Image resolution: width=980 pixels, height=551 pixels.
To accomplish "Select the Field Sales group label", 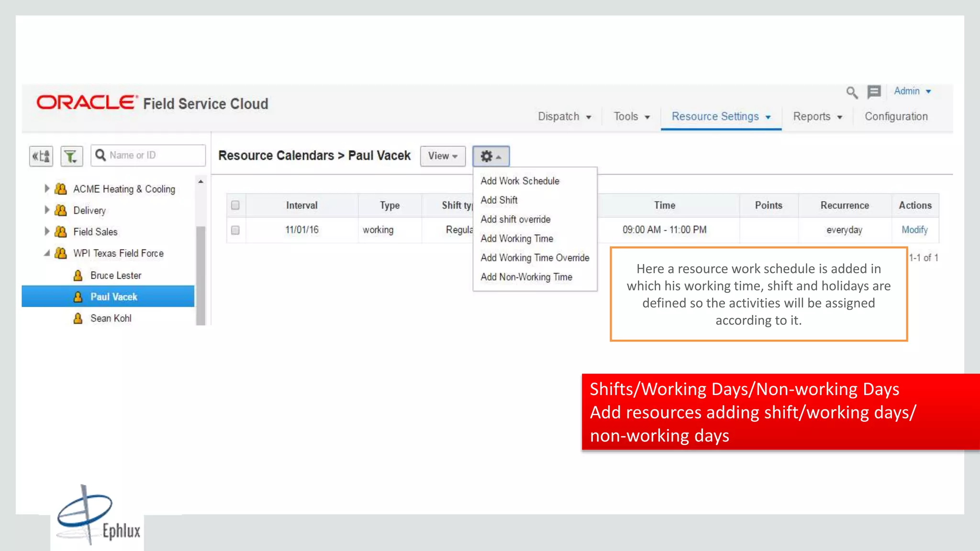I will click(x=95, y=232).
